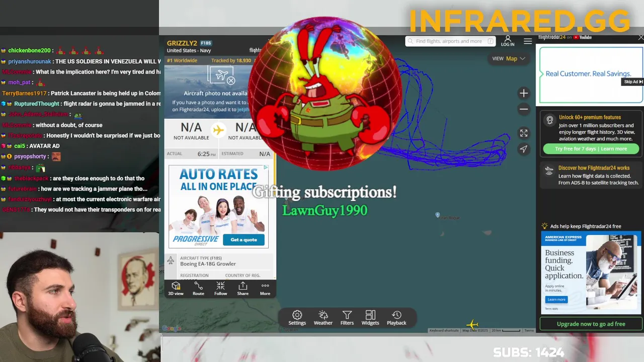Share the GRIZZLY2 flight

(243, 289)
